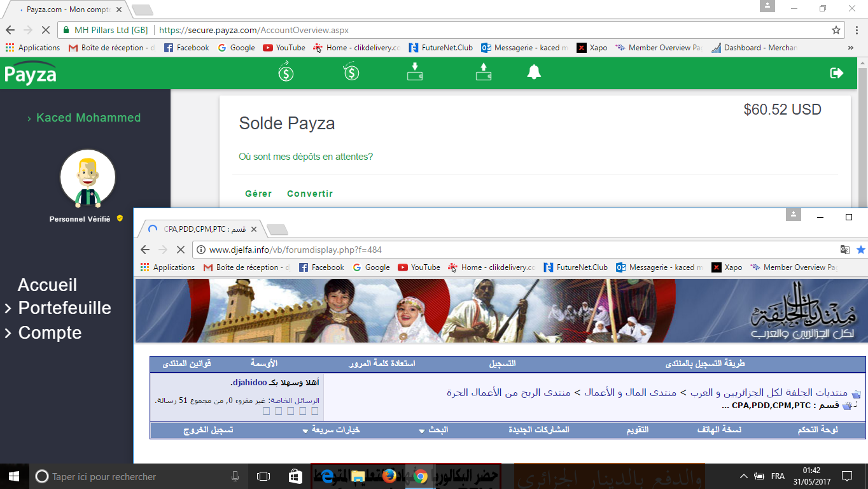This screenshot has width=868, height=489.
Task: Go to Accueil in the Payza sidebar
Action: [x=47, y=285]
